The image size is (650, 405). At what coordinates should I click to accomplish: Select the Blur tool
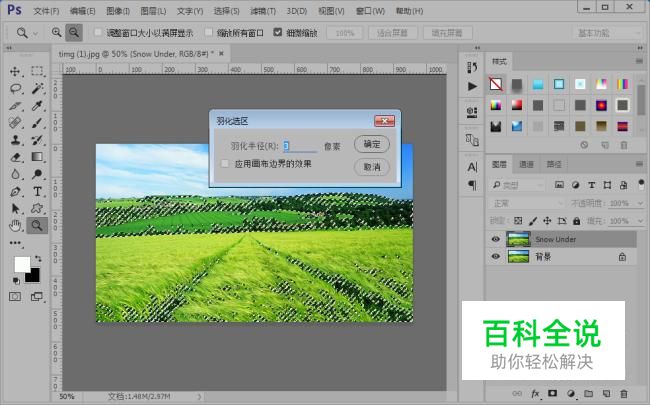pos(15,174)
